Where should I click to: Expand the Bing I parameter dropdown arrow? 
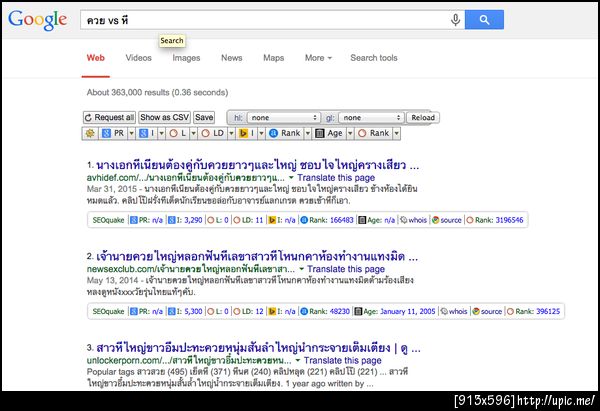[x=261, y=133]
